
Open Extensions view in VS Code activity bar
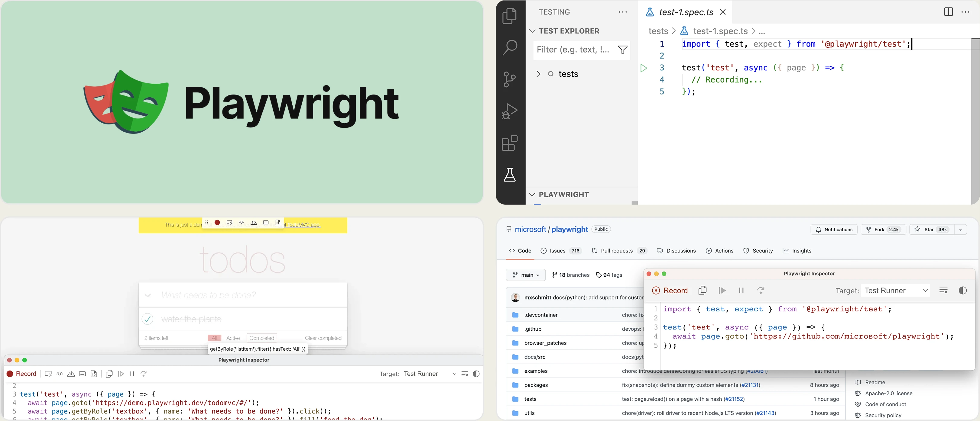tap(509, 143)
